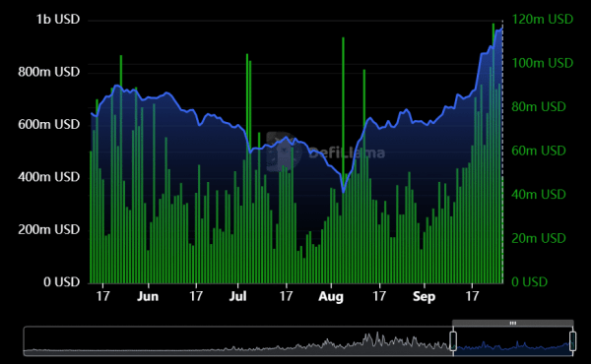Click the "200m USD" left axis label
591x364 pixels.
tap(49, 229)
